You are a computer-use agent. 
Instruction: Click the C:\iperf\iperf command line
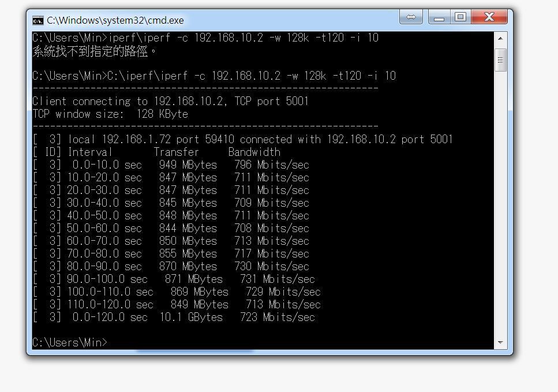click(214, 76)
